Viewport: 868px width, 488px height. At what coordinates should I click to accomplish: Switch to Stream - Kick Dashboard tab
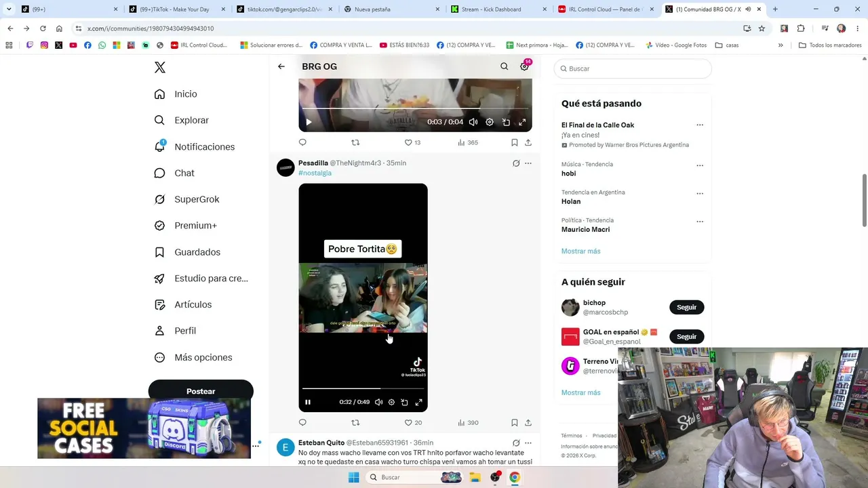coord(498,9)
